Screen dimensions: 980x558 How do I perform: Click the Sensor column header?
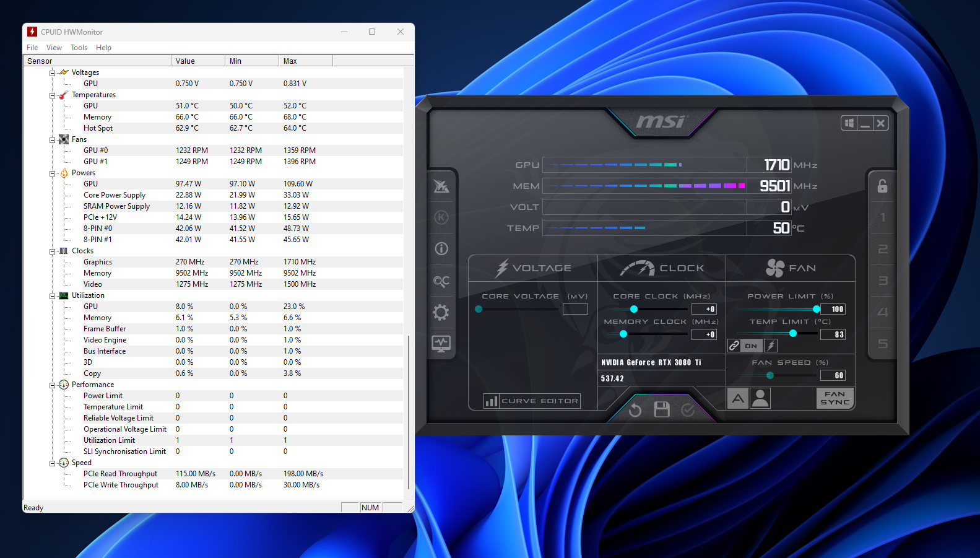[97, 61]
